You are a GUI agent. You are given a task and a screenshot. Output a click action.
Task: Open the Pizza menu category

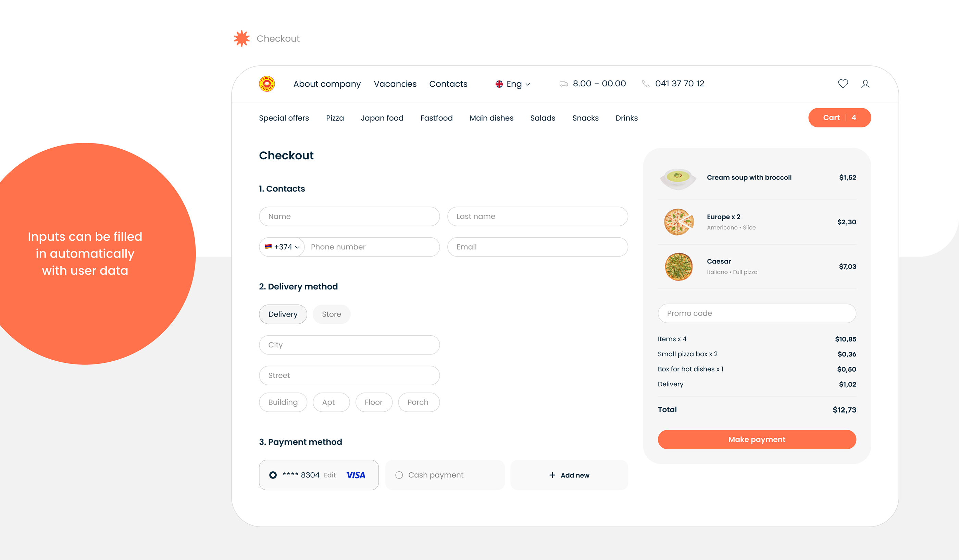335,118
